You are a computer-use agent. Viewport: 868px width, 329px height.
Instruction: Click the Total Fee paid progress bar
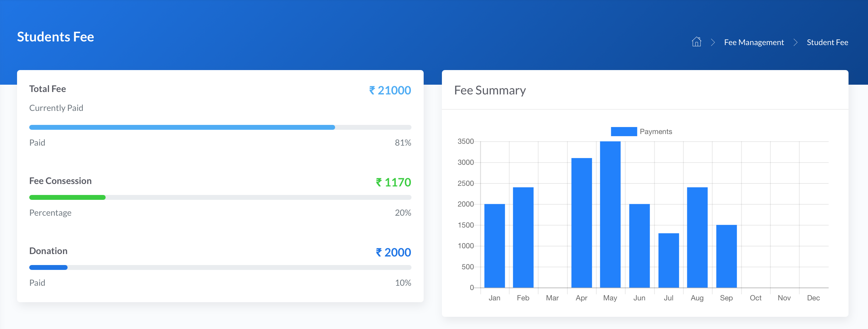[182, 127]
